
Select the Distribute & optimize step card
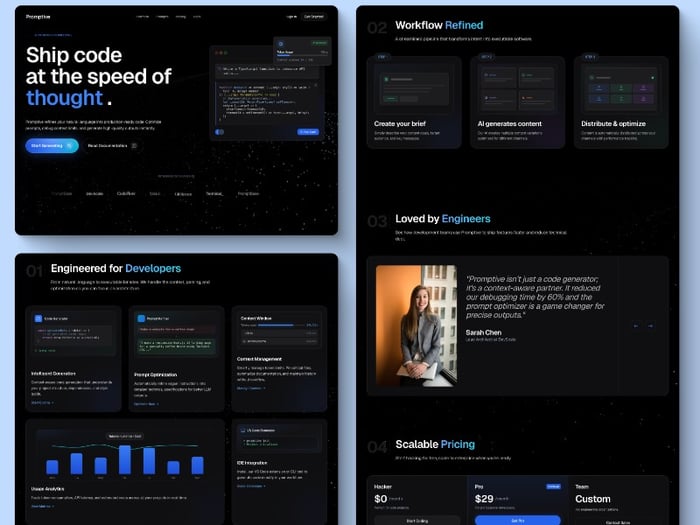point(621,102)
